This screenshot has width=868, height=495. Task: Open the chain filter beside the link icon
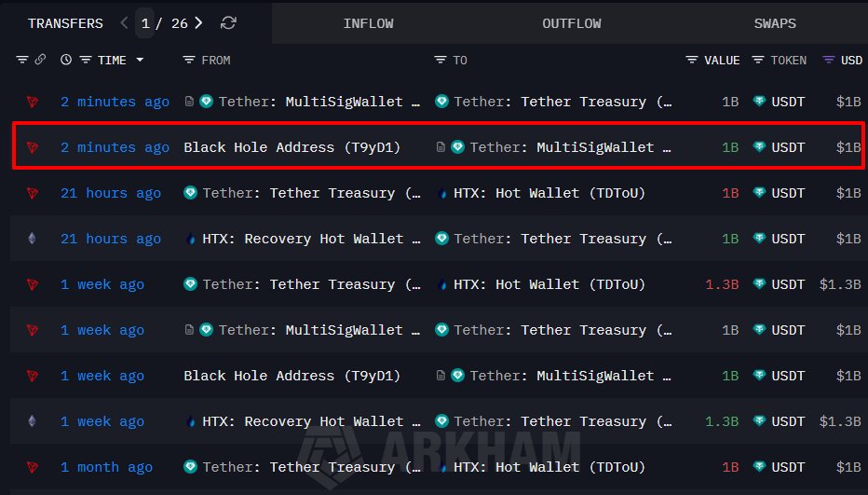click(22, 60)
